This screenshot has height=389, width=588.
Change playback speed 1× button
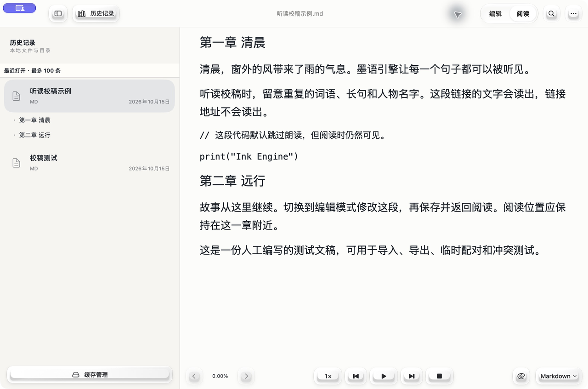click(328, 376)
